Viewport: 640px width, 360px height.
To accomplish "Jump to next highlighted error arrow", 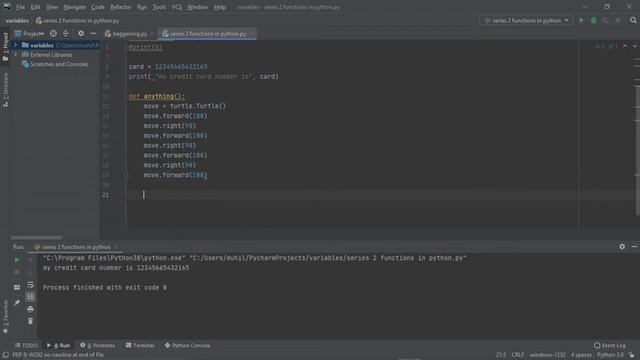I will point(635,46).
